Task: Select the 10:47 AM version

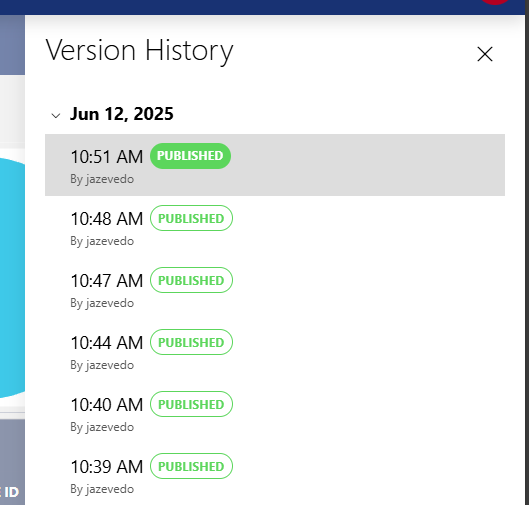Action: coord(275,289)
